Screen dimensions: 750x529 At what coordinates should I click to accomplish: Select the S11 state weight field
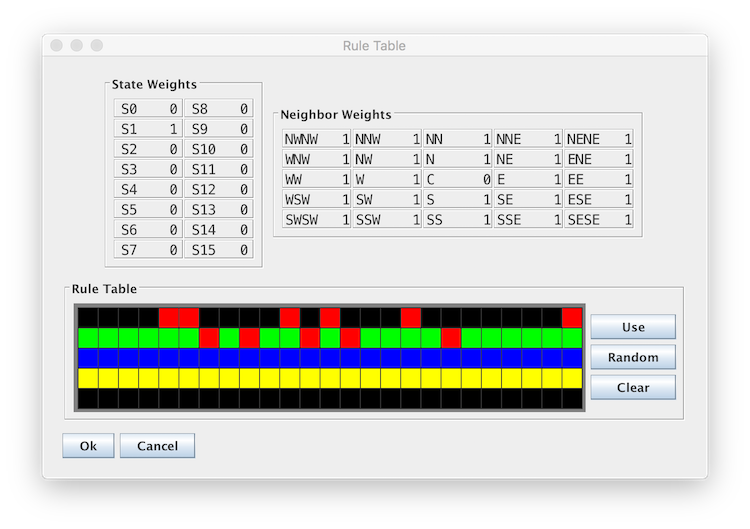[x=219, y=169]
